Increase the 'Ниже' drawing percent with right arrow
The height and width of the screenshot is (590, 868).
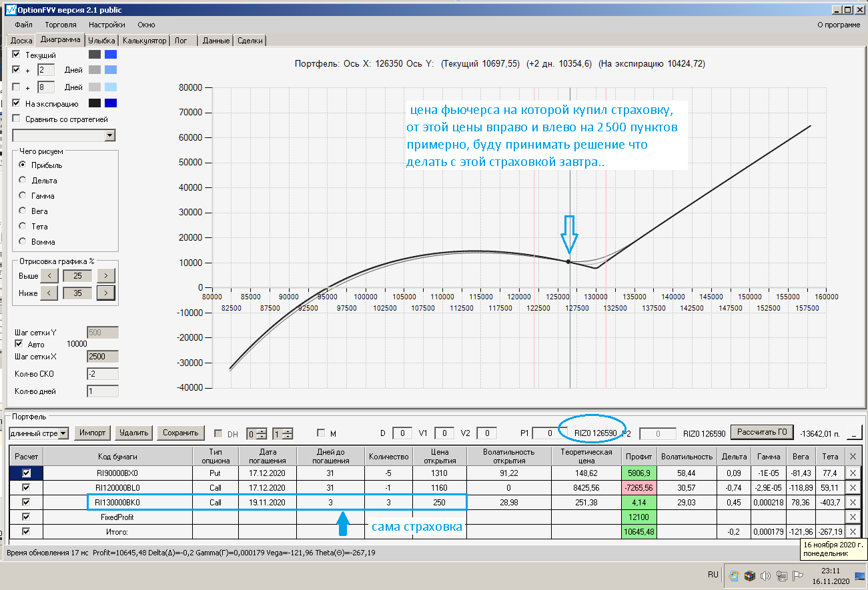click(x=105, y=292)
